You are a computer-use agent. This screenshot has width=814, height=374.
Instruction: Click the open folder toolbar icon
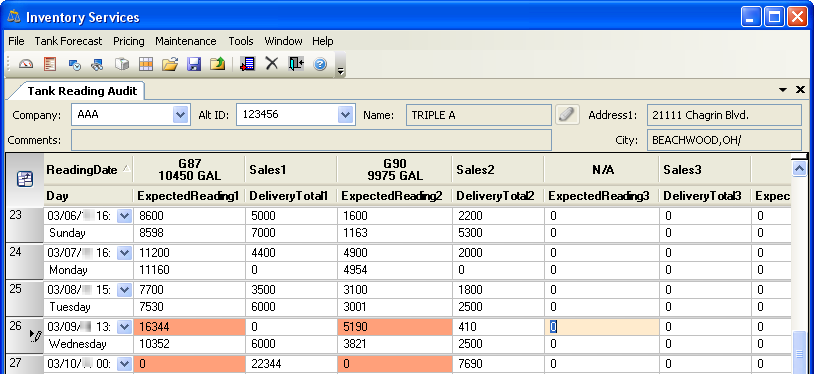coord(169,64)
